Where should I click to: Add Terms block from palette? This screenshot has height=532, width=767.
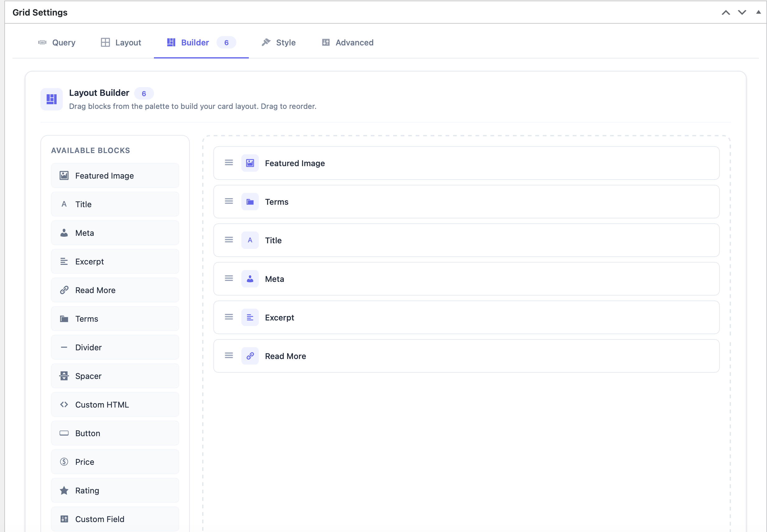click(115, 319)
